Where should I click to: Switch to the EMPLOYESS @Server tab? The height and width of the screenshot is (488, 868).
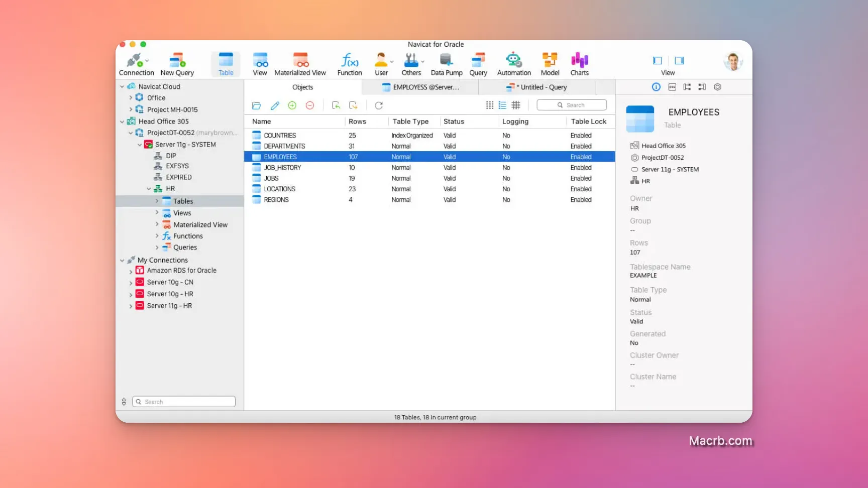coord(420,87)
